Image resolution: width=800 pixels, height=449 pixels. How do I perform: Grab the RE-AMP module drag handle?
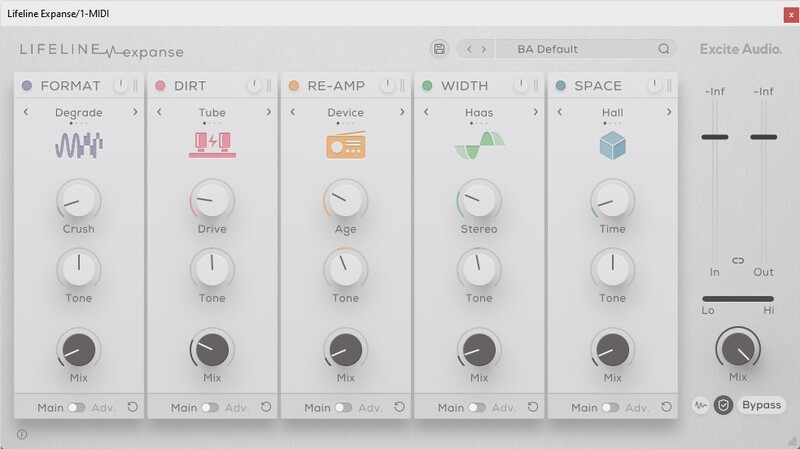(403, 86)
